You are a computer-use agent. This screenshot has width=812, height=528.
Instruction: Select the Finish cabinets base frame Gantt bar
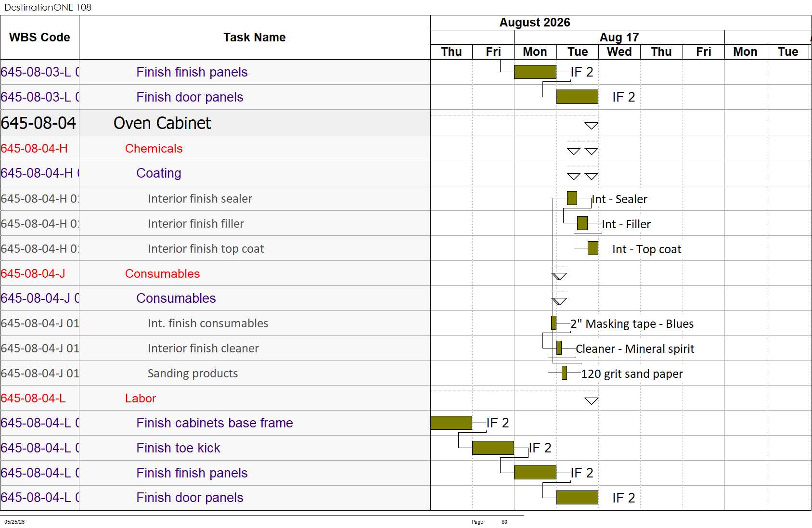coord(451,423)
